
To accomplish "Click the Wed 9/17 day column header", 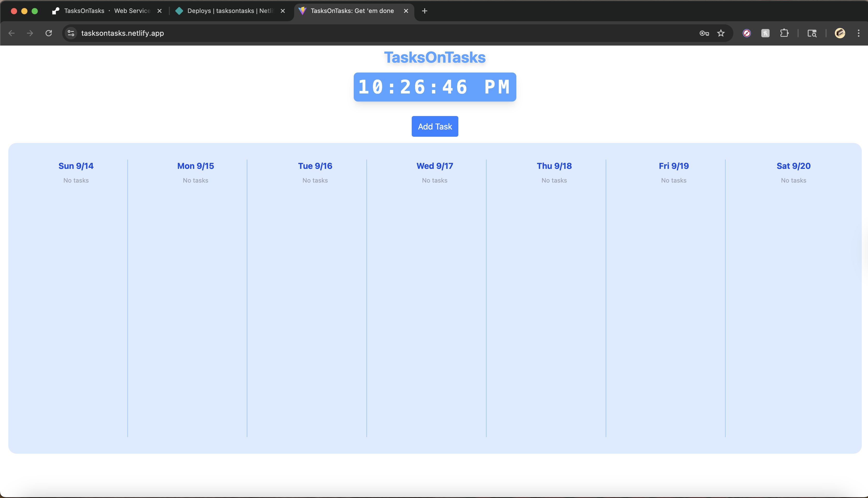I will (435, 166).
